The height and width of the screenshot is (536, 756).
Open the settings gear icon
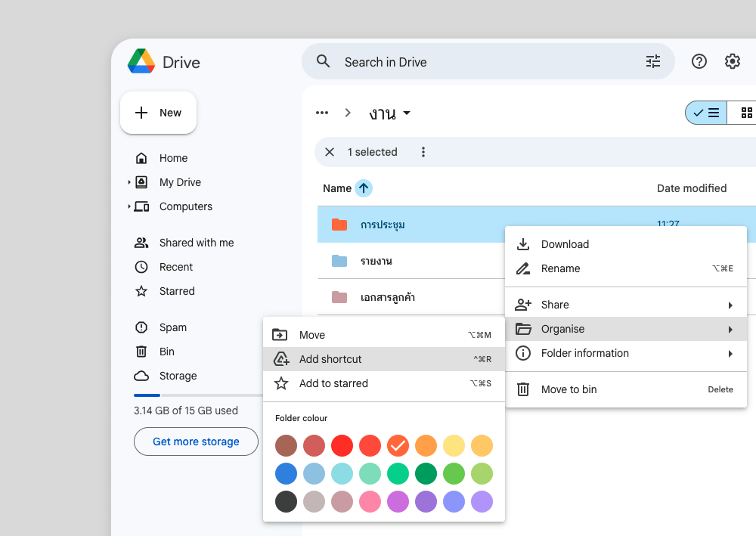point(733,62)
